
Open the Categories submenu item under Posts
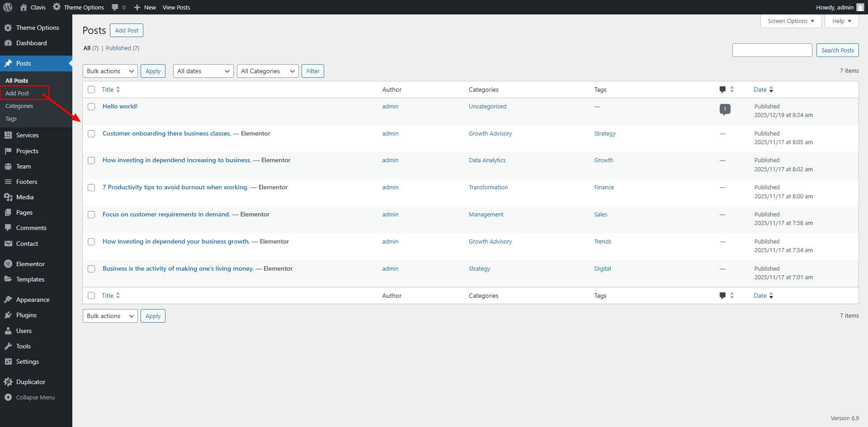(x=19, y=106)
